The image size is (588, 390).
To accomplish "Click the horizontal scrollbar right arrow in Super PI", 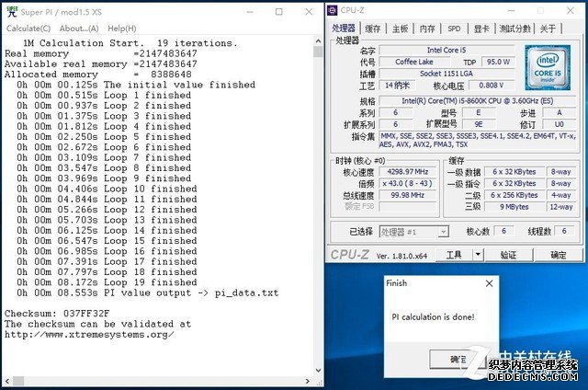I will point(308,381).
